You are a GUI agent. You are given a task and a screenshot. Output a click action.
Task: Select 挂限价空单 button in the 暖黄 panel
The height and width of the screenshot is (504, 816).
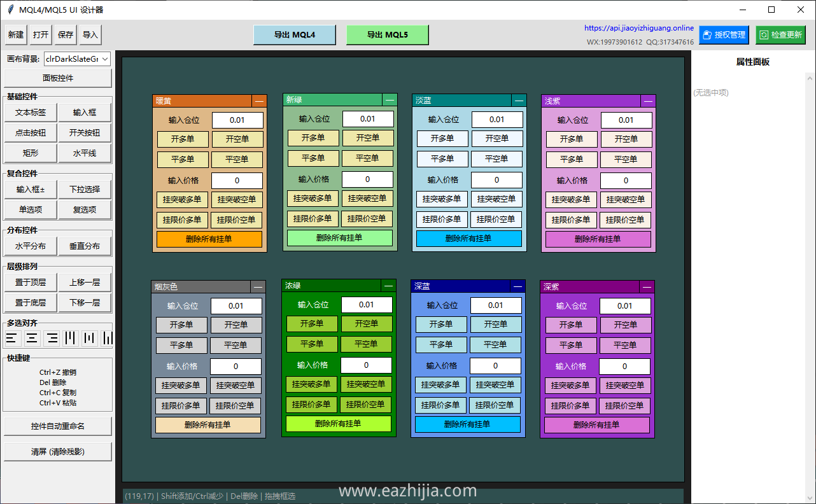(237, 220)
